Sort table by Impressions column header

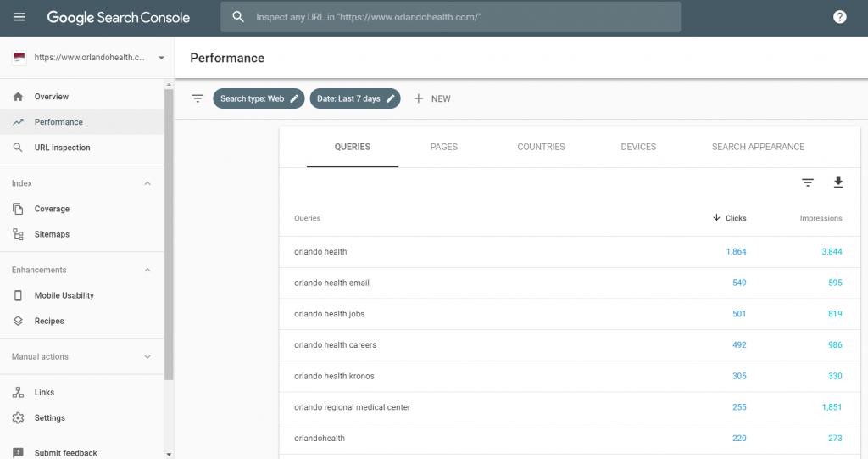coord(821,218)
